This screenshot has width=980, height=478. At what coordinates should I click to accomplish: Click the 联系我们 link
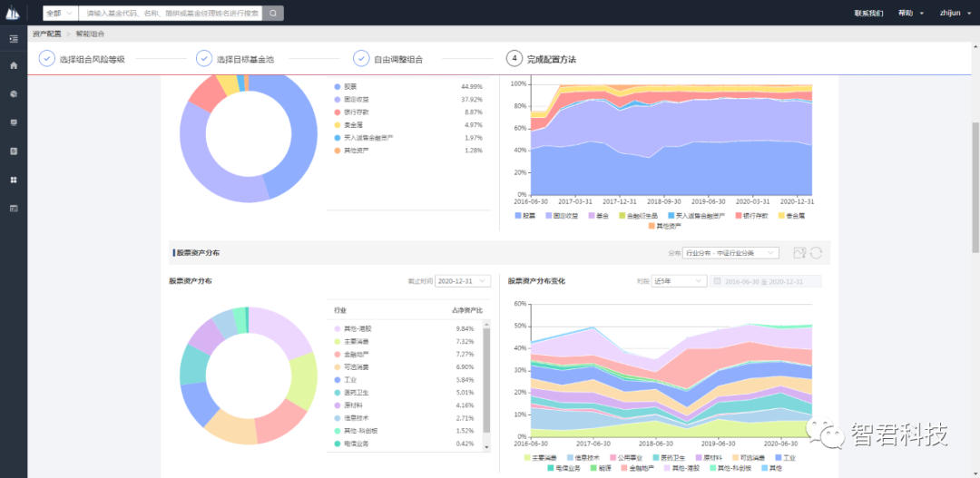pyautogui.click(x=868, y=13)
